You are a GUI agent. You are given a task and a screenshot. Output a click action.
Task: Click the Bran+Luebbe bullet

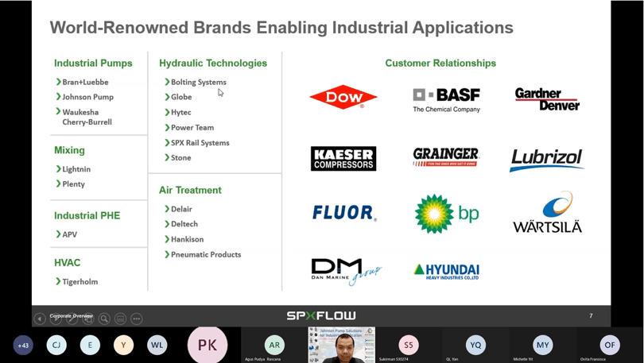(82, 82)
